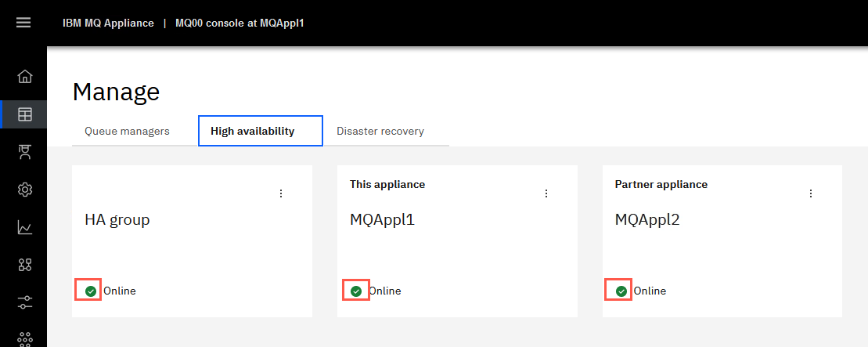The image size is (868, 347).
Task: Open the hamburger navigation menu
Action: pyautogui.click(x=23, y=23)
